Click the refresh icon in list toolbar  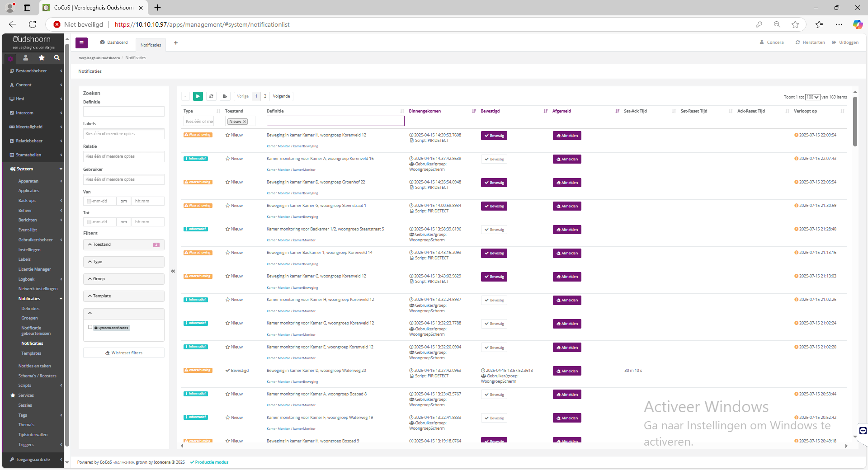click(x=211, y=96)
